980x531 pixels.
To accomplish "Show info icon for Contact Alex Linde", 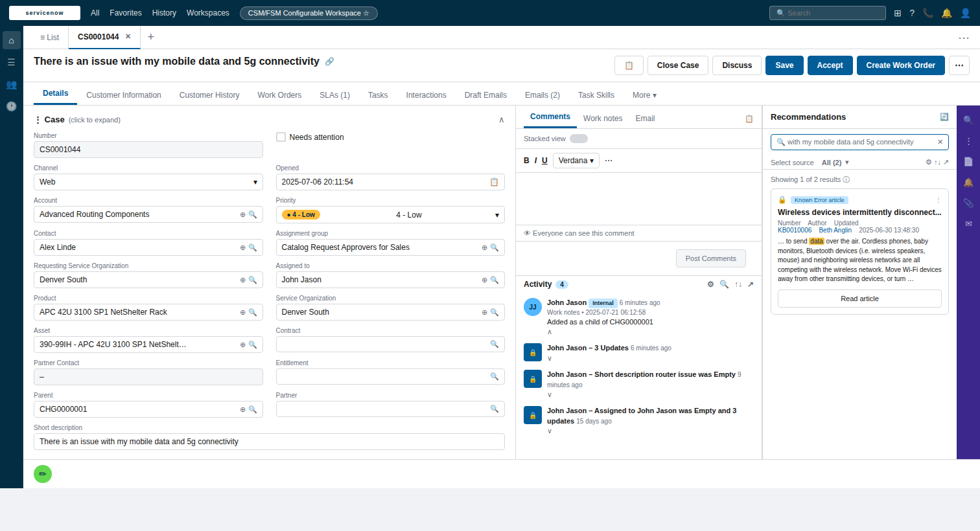I will tap(243, 247).
